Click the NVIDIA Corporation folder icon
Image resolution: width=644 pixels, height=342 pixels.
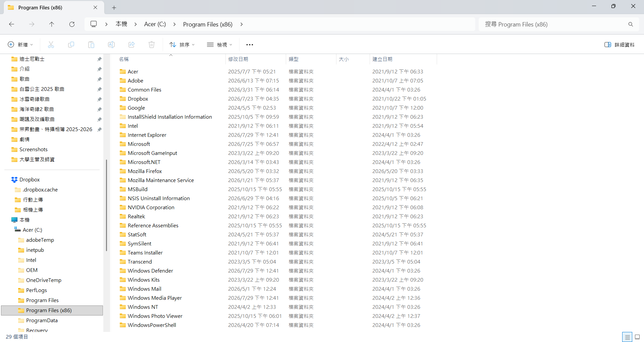coord(123,207)
